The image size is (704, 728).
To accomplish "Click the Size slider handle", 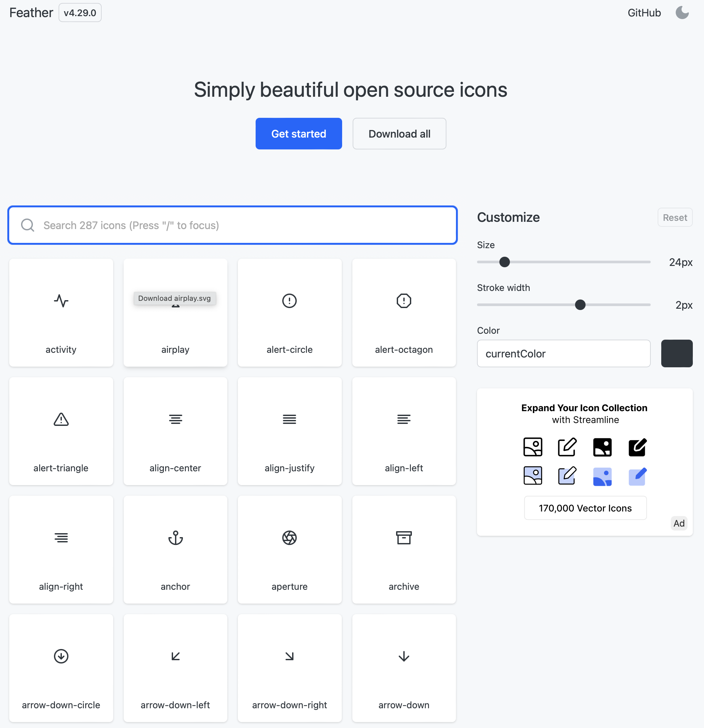I will pos(504,262).
